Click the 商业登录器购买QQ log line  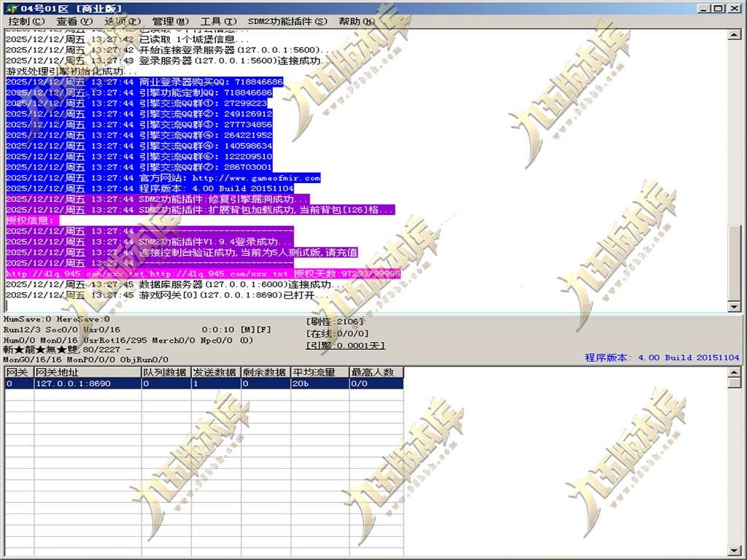(144, 82)
